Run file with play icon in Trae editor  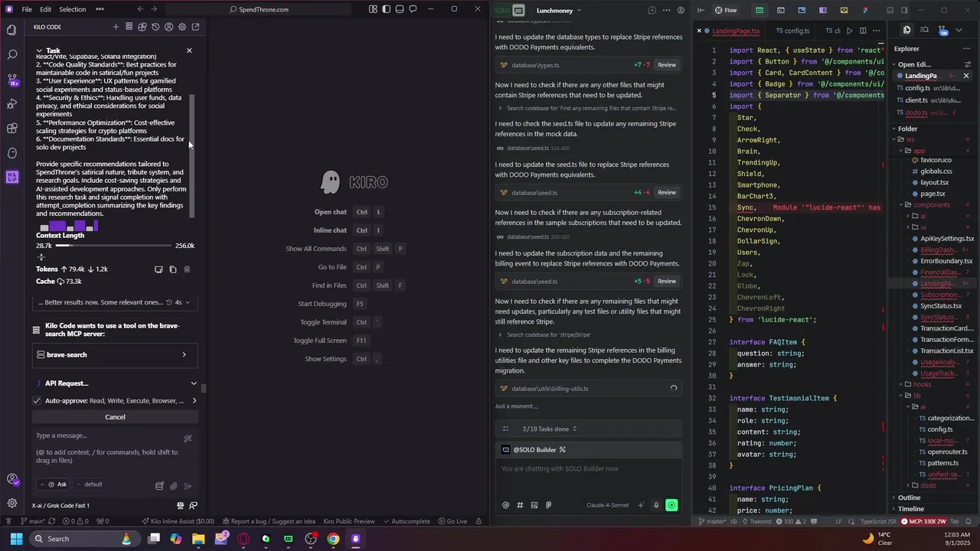(849, 31)
